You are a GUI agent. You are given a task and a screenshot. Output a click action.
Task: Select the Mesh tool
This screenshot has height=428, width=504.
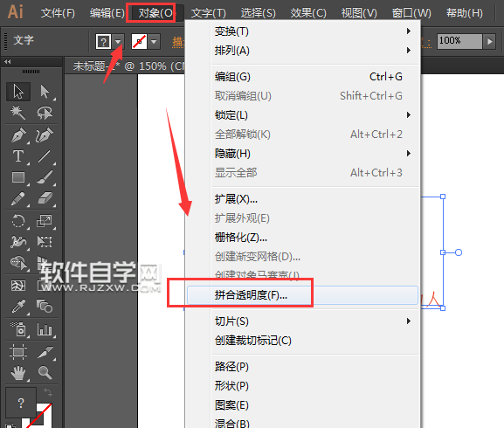coord(18,286)
